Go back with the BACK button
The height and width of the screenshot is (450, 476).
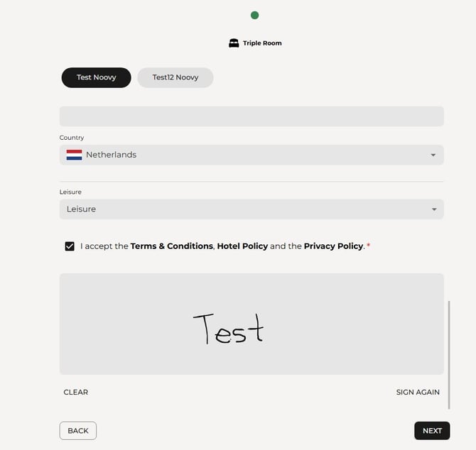tap(78, 431)
